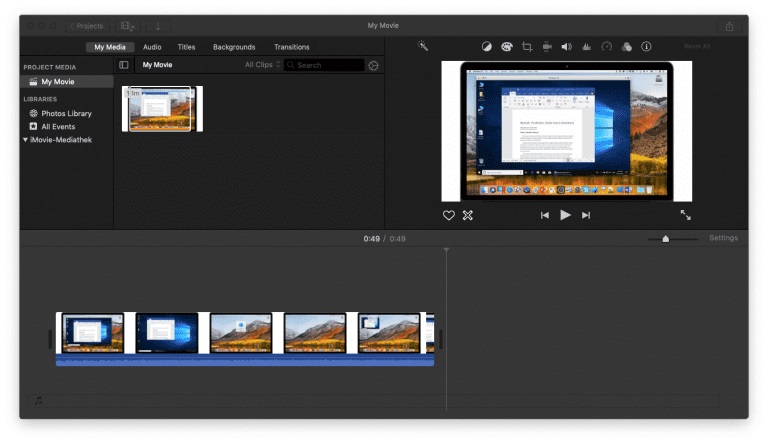Open the color balance tool

486,47
